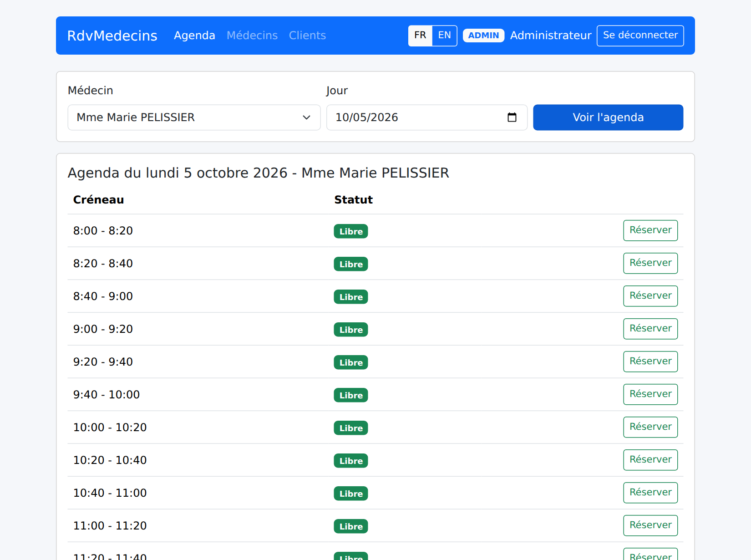
Task: Click the Jour date input 10/05/2026
Action: (x=427, y=117)
